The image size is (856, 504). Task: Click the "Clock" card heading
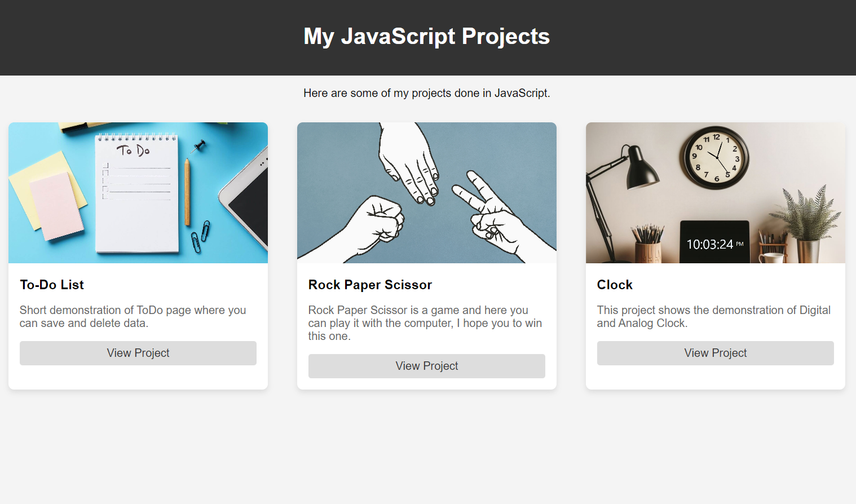(615, 285)
